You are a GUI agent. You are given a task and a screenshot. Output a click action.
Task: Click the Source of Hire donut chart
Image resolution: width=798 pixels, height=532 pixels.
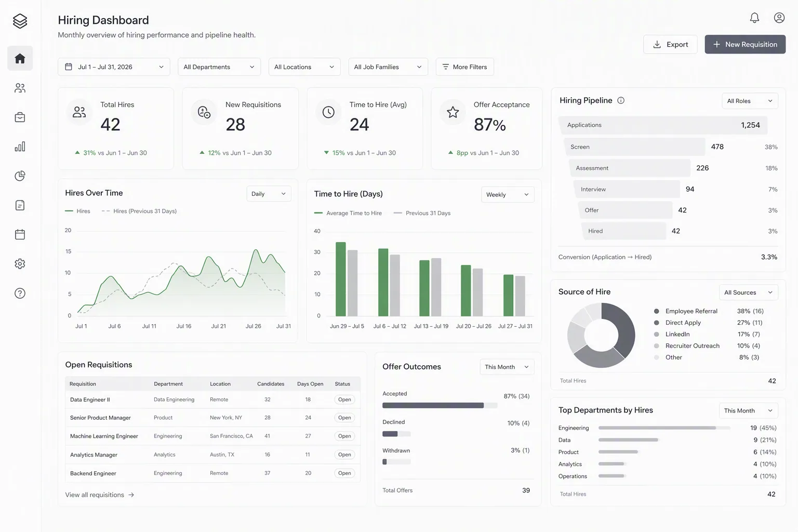pos(601,336)
